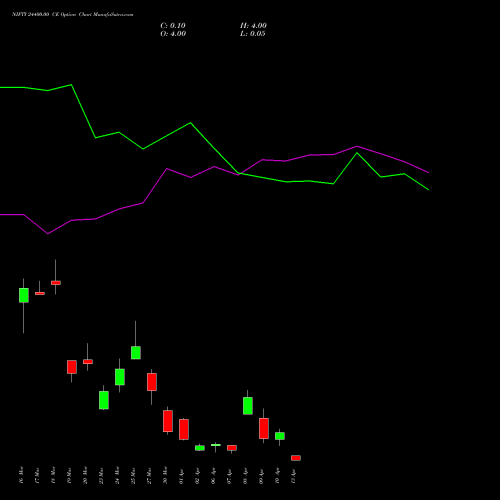The width and height of the screenshot is (500, 500).
Task: Select the '17 Mar' date label
Action: [37, 475]
